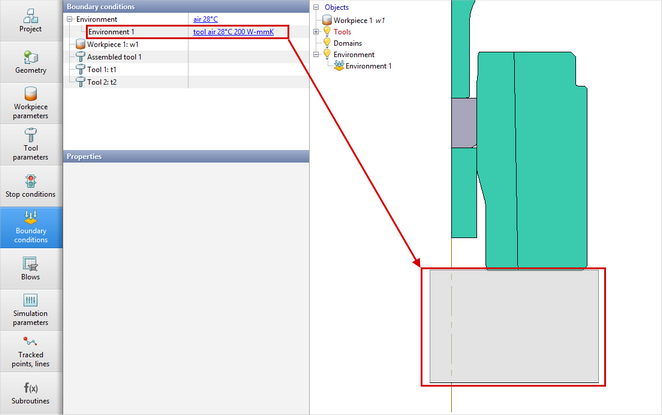Open 'tool air 28°C 200 W-mmK' link
Screen dimensions: 662x415
click(x=239, y=32)
